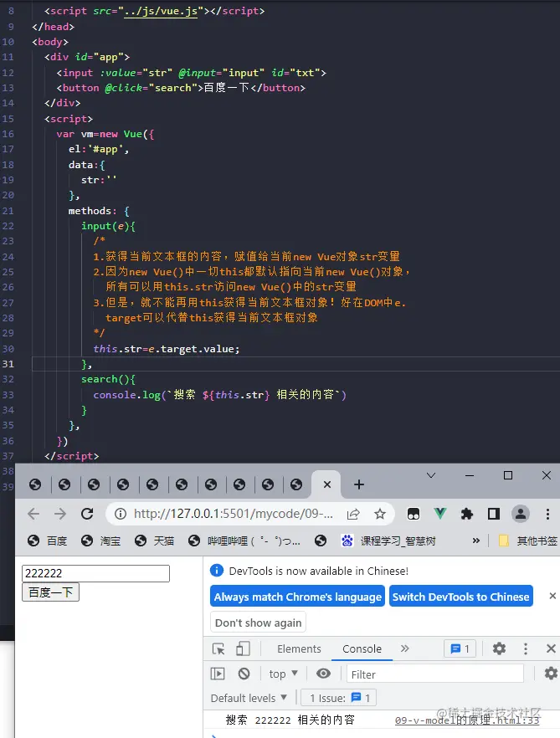Open 淘宝 bookmark
Screen dimensions: 560x738
100,541
